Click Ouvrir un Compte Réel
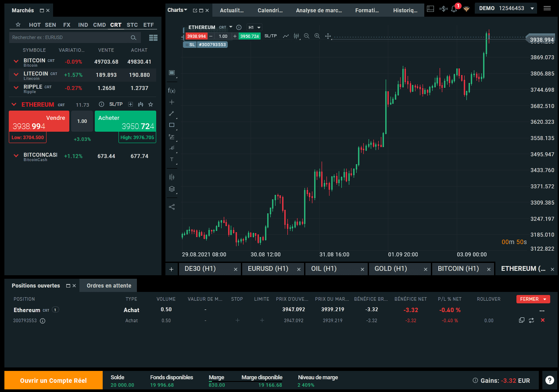 click(x=54, y=380)
